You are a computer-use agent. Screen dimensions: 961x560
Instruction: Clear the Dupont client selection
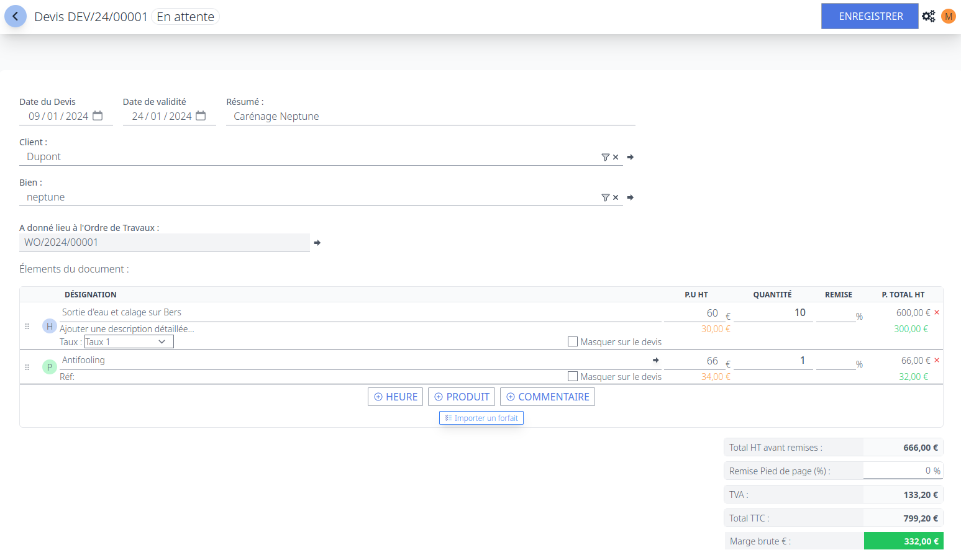tap(616, 157)
